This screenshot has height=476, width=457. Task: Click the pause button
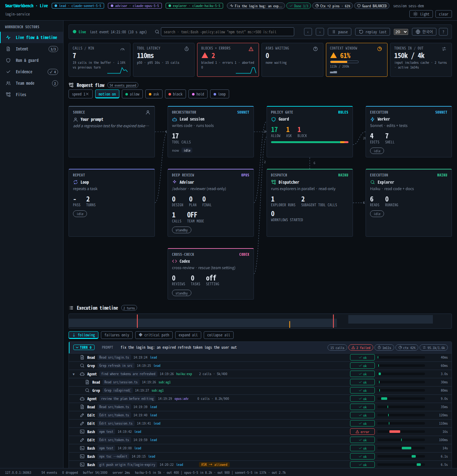(340, 32)
